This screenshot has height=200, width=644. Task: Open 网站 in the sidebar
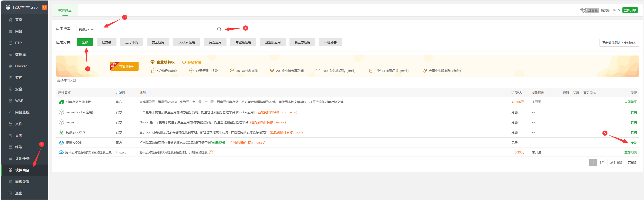click(25, 31)
